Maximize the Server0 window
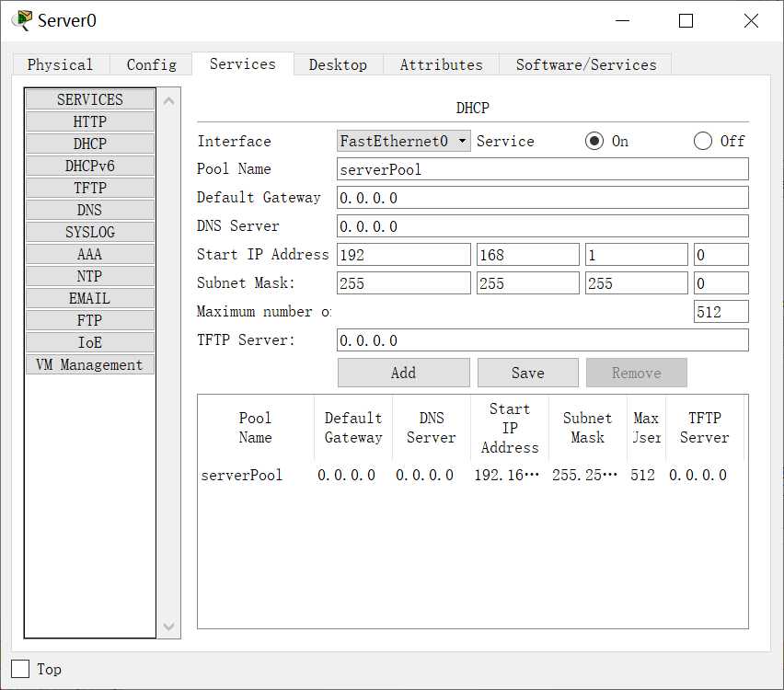The width and height of the screenshot is (784, 690). pos(686,20)
